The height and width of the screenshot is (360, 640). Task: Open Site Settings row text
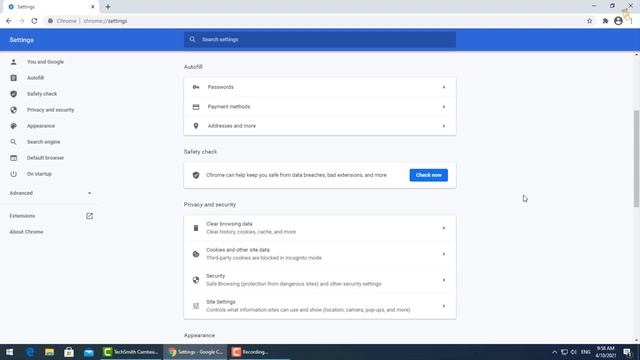click(x=308, y=306)
